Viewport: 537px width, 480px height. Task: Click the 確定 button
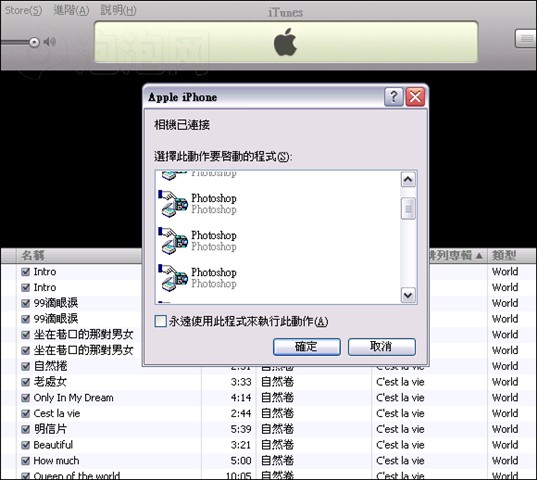307,347
